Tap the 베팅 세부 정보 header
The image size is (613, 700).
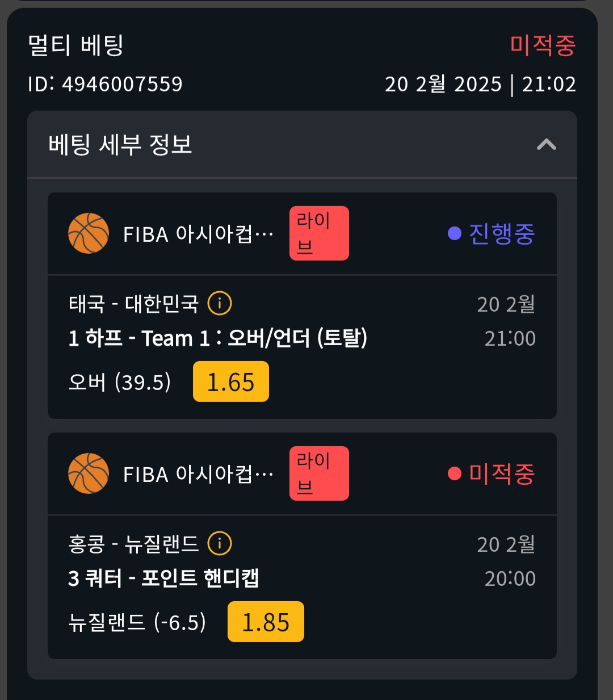point(302,144)
